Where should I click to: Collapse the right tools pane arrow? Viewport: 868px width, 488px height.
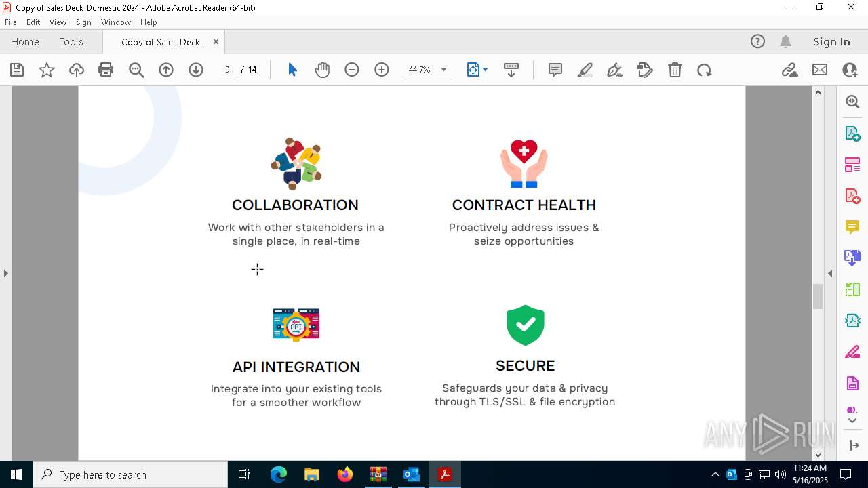coord(830,273)
